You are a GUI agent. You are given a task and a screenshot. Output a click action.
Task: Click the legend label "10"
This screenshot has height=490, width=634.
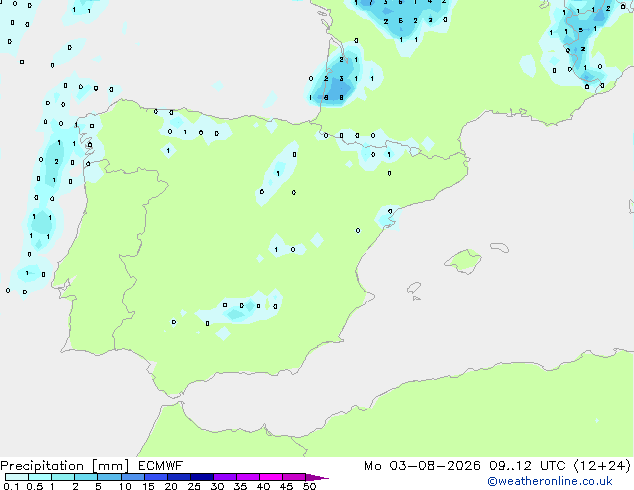point(125,486)
